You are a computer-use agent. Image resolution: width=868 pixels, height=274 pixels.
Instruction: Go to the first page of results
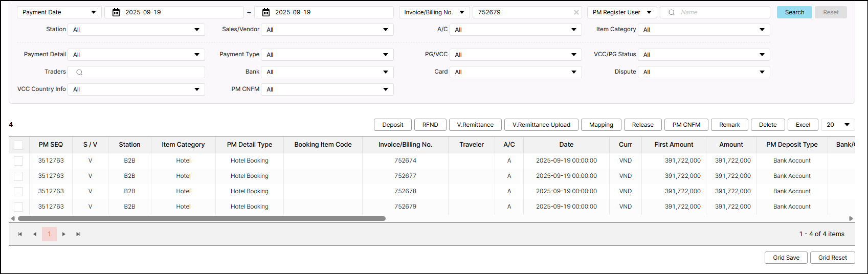[x=20, y=234]
